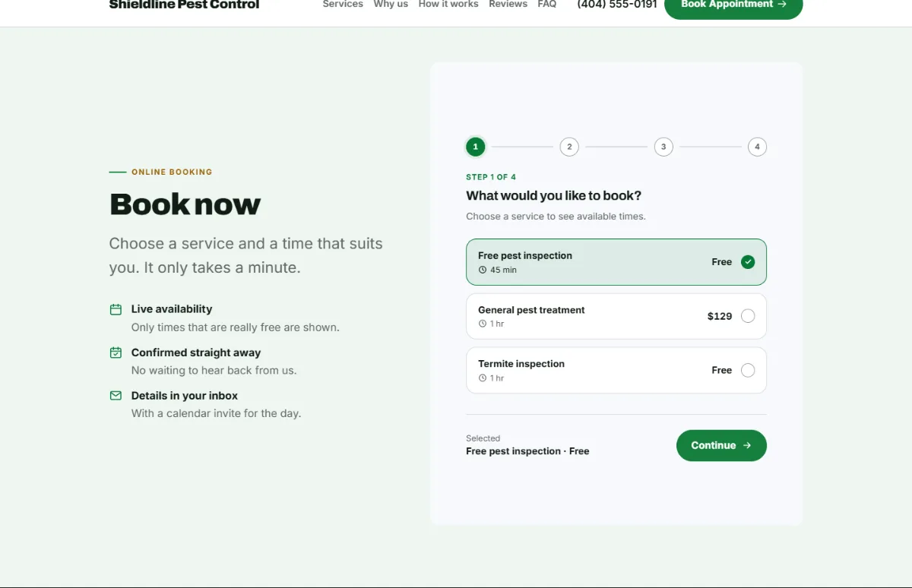Click Choose a service to see available times

pyautogui.click(x=556, y=217)
